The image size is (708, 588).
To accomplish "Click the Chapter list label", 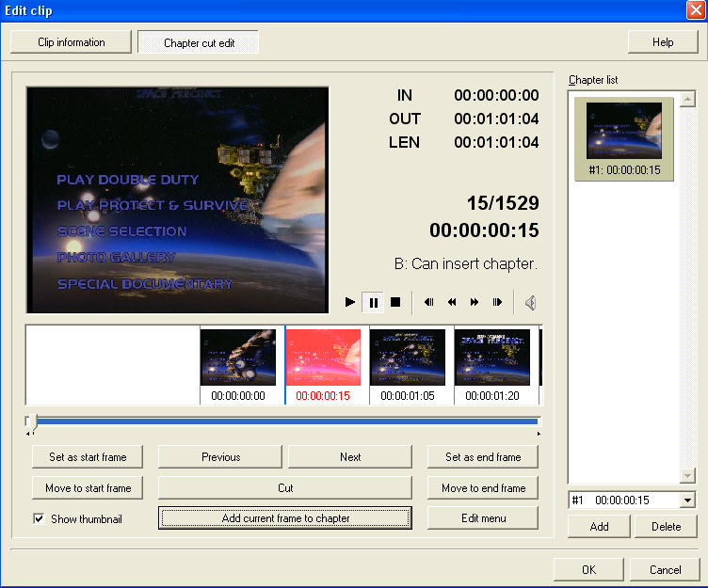I will 593,80.
